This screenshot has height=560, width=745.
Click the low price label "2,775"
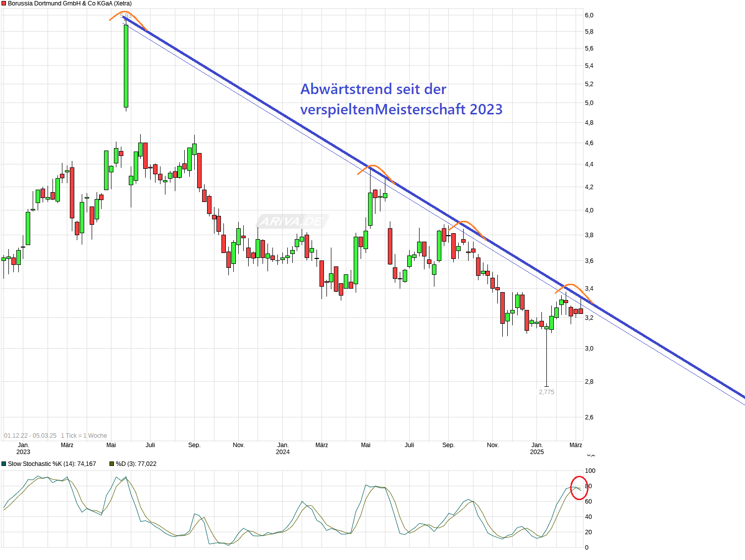tap(546, 392)
